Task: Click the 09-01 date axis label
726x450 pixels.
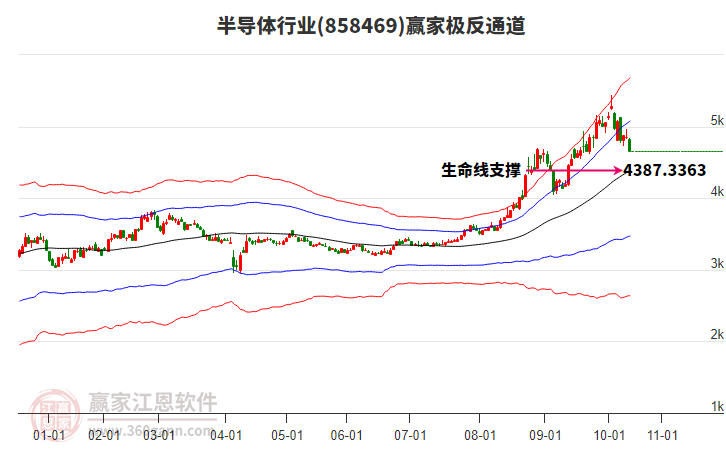Action: (545, 435)
